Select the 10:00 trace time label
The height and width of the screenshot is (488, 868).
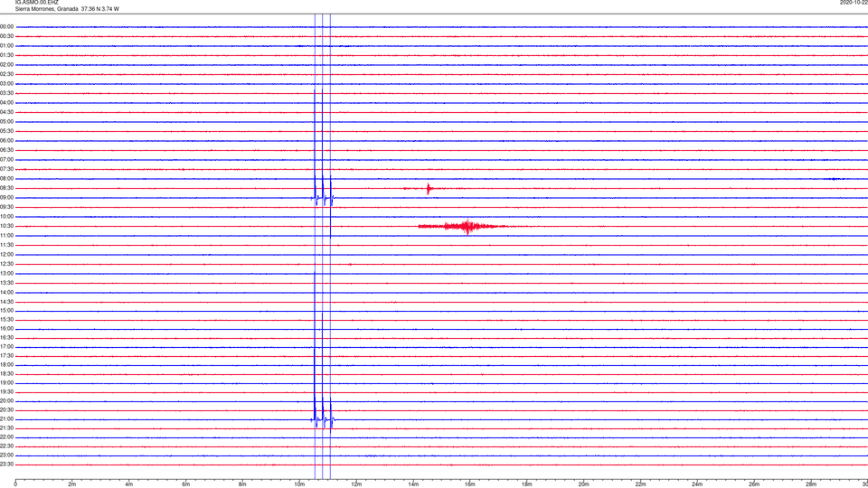[6, 216]
